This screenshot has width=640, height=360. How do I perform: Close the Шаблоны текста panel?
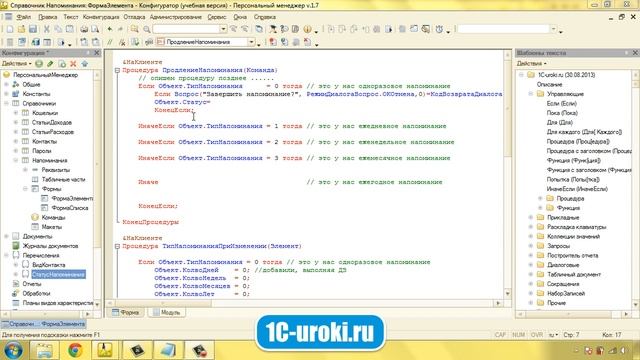[x=635, y=53]
